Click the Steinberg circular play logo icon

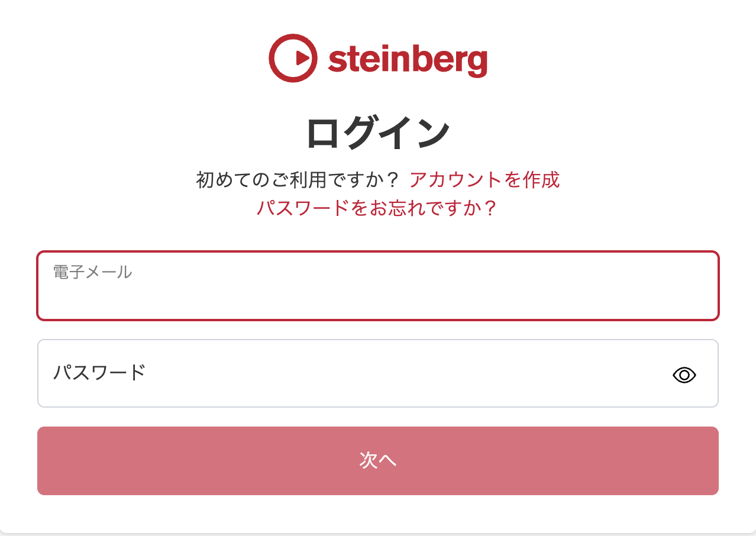pyautogui.click(x=293, y=57)
